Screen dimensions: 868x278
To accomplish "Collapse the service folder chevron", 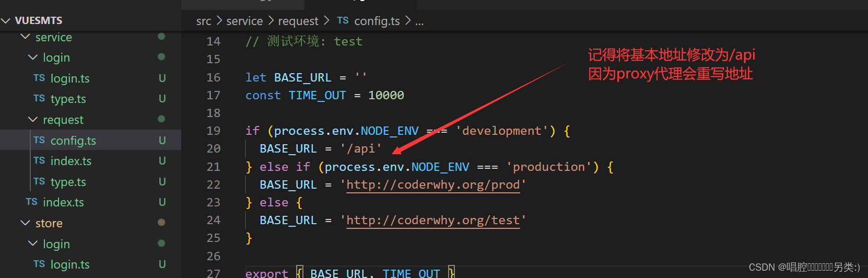I will [25, 37].
